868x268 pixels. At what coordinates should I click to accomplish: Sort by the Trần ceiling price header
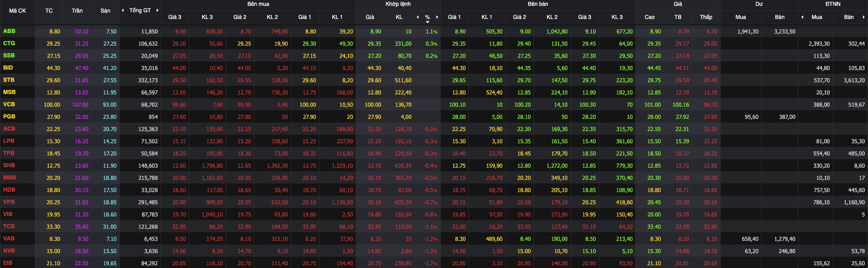77,11
